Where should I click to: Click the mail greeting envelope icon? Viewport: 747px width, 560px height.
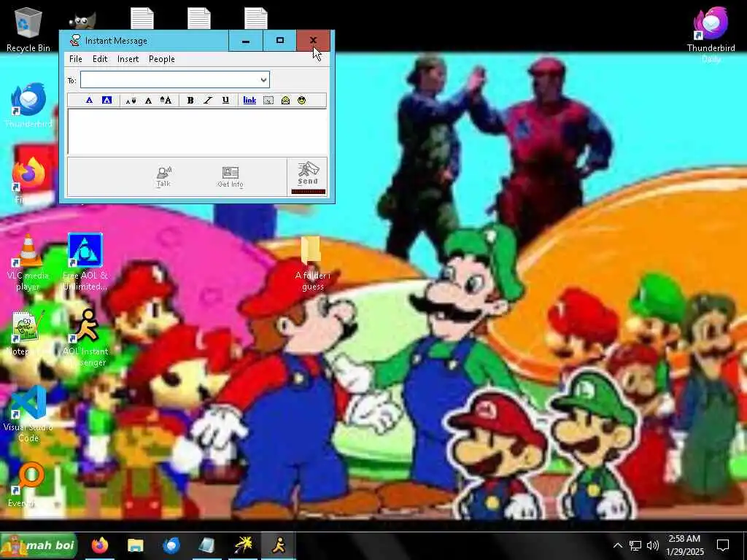click(285, 100)
